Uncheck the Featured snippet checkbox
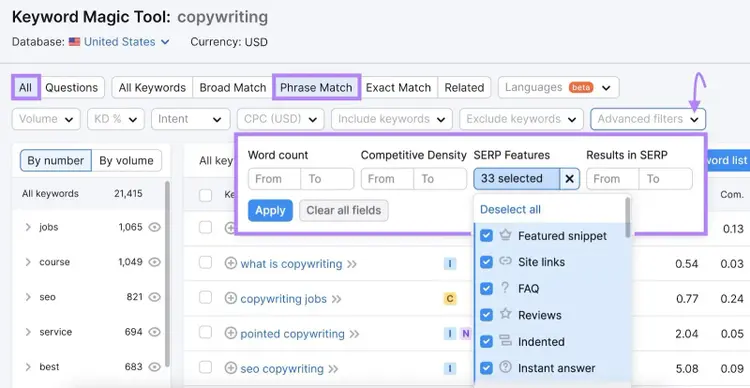The image size is (750, 388). click(x=486, y=236)
